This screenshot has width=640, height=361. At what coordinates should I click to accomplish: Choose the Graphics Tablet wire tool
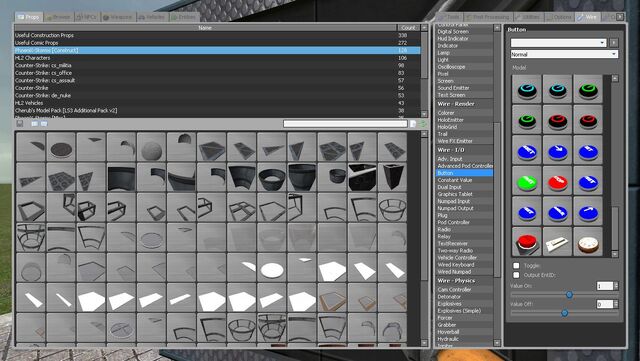click(464, 194)
